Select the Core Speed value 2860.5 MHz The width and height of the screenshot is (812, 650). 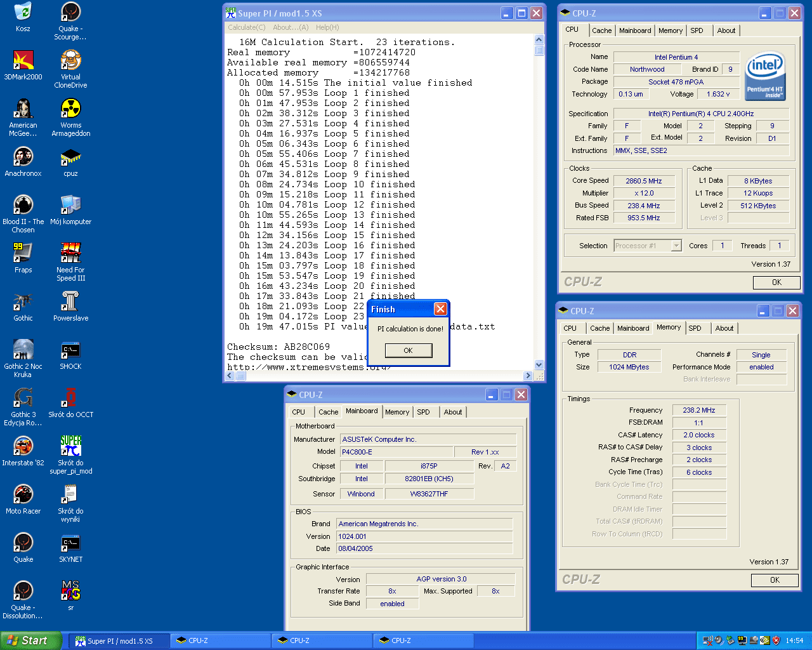(x=643, y=181)
